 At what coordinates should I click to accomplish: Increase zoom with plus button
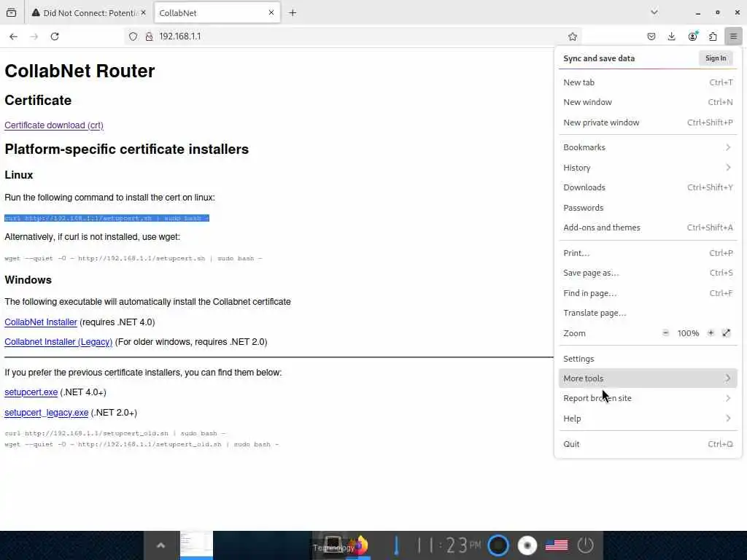(711, 332)
